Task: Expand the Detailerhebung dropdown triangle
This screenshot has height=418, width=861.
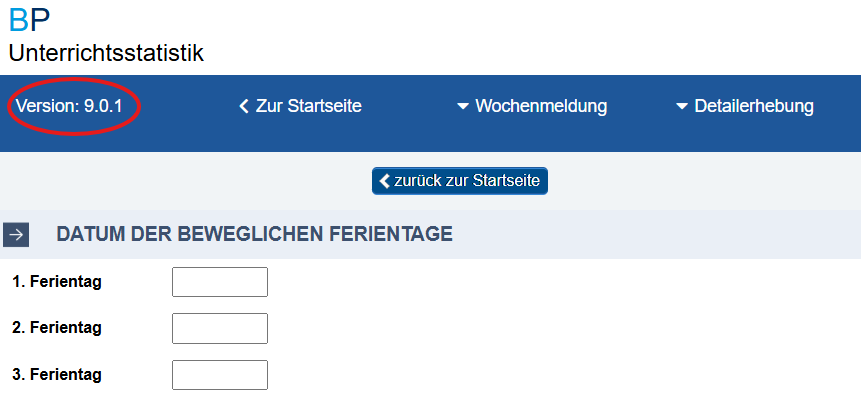Action: (x=682, y=107)
